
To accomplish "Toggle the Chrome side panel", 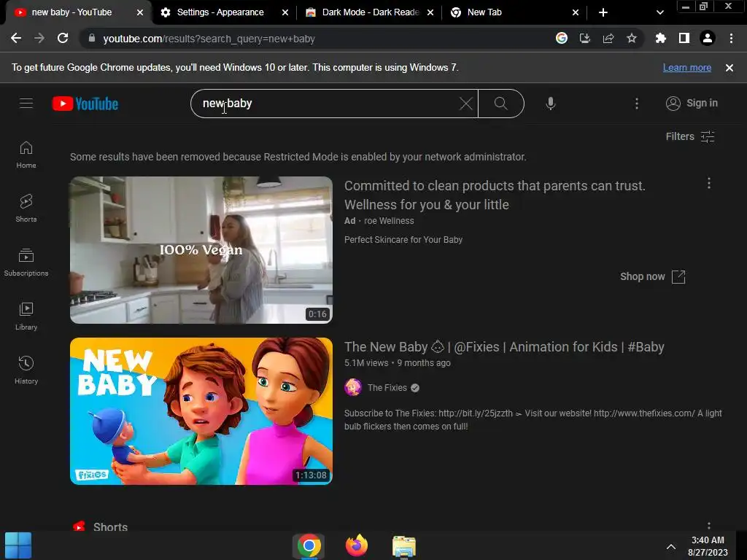I will (684, 39).
